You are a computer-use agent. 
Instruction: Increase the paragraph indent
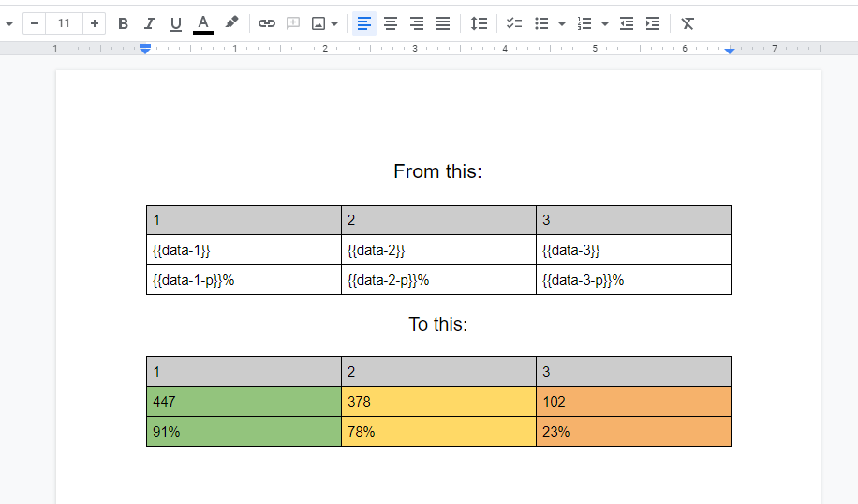(653, 23)
